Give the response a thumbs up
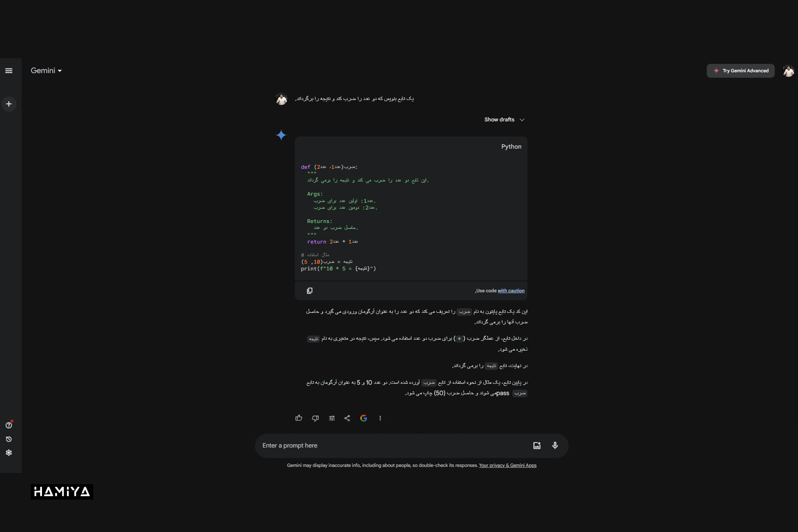798x532 pixels. (298, 418)
